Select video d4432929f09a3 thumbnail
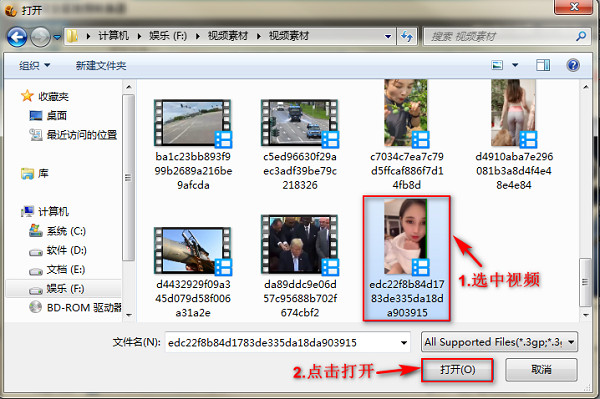The width and height of the screenshot is (600, 399). pyautogui.click(x=193, y=251)
